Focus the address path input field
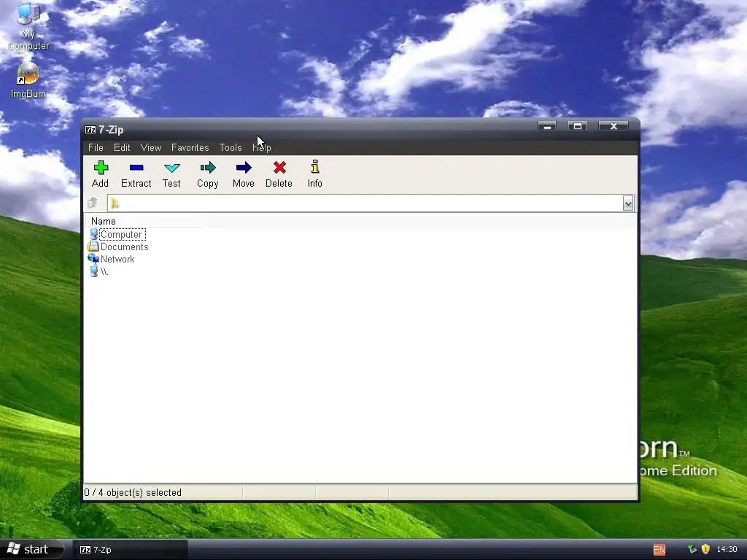This screenshot has height=560, width=747. point(365,203)
